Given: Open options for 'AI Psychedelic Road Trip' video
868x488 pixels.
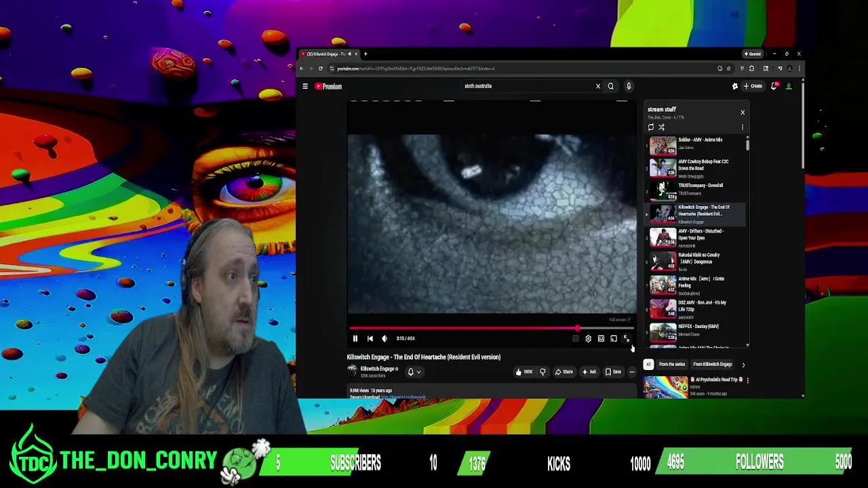Looking at the screenshot, I should tap(748, 380).
